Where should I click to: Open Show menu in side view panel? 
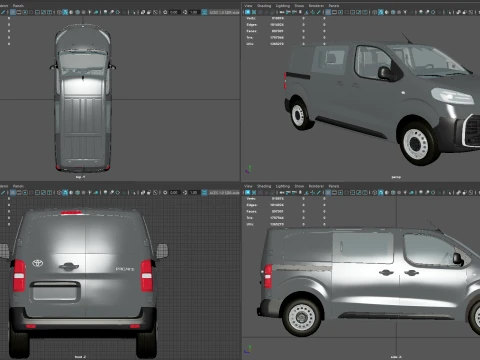pos(299,186)
